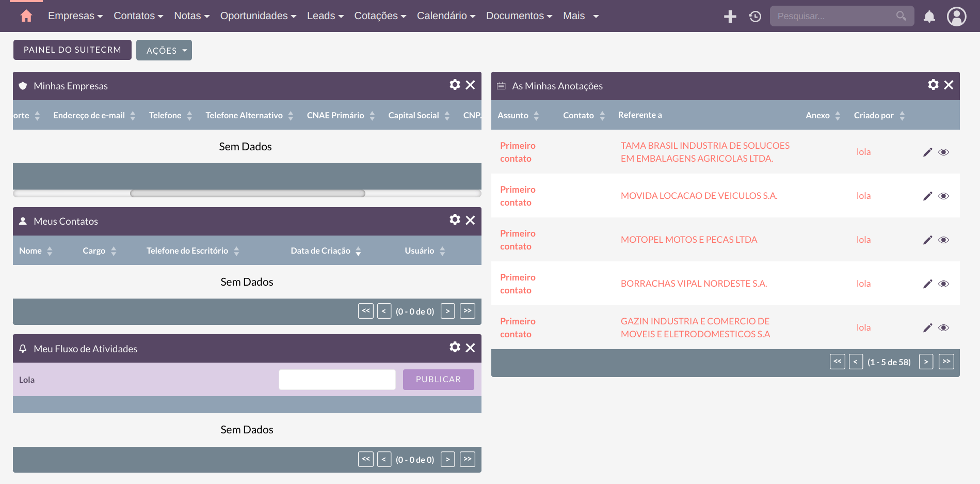Open the user profile avatar menu
The width and height of the screenshot is (980, 484).
[956, 17]
